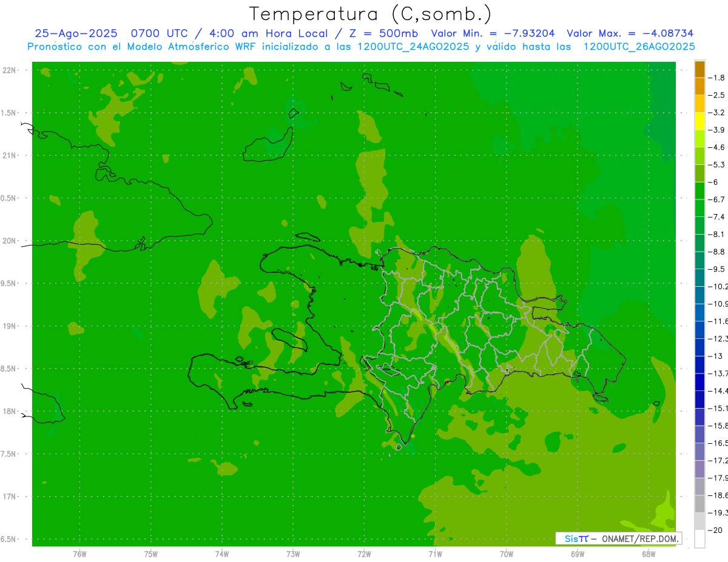Screen dimensions: 728x562
Task: Click the "-7.4" legend value
Action: pyautogui.click(x=717, y=216)
